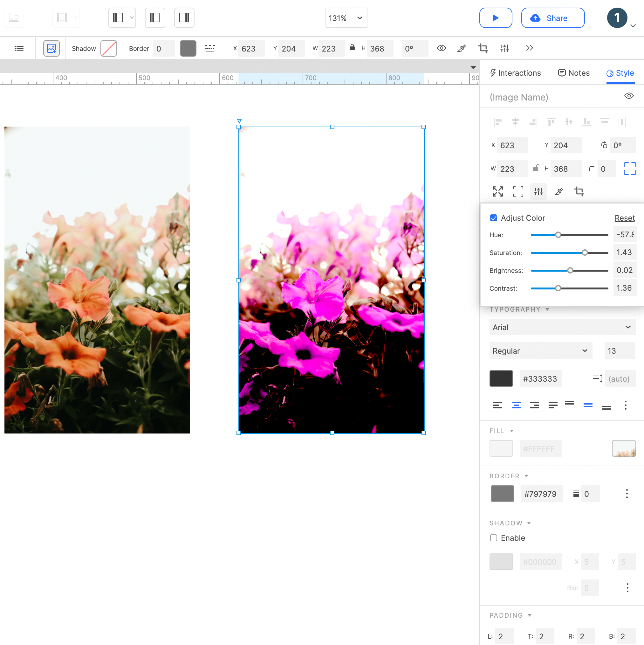
Task: Enable the shadow with the Enable checkbox
Action: coord(494,538)
